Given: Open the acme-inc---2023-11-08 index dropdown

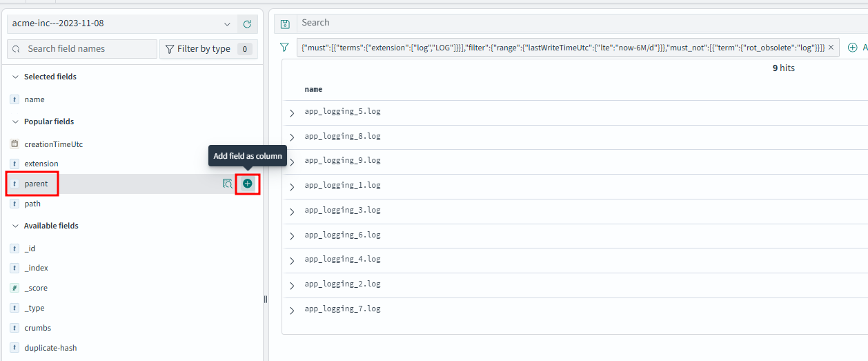Looking at the screenshot, I should pyautogui.click(x=121, y=24).
